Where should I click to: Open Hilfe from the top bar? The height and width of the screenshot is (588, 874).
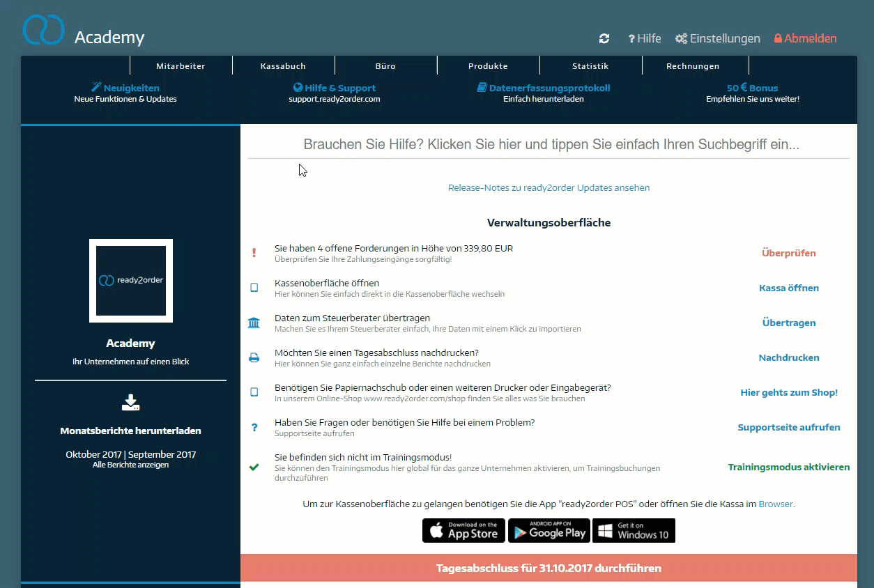click(645, 39)
